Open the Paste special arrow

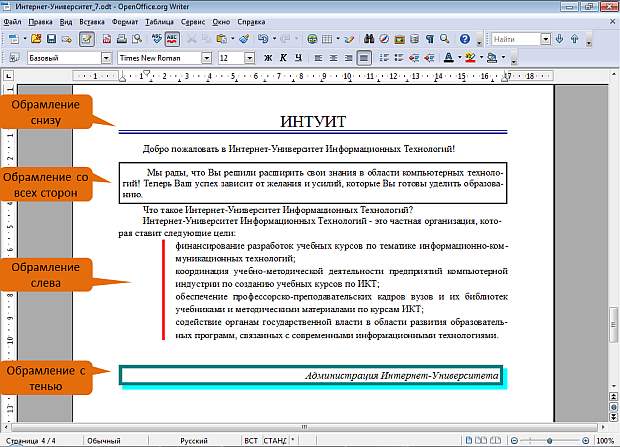[x=232, y=39]
